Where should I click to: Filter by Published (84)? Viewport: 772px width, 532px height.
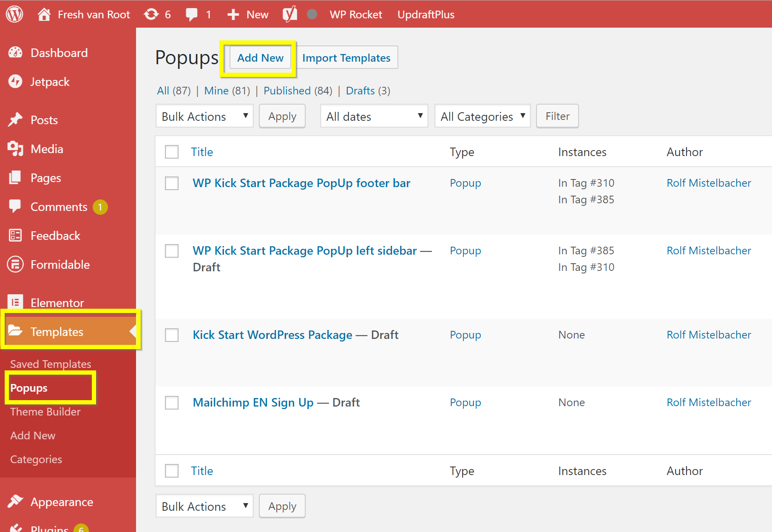298,91
